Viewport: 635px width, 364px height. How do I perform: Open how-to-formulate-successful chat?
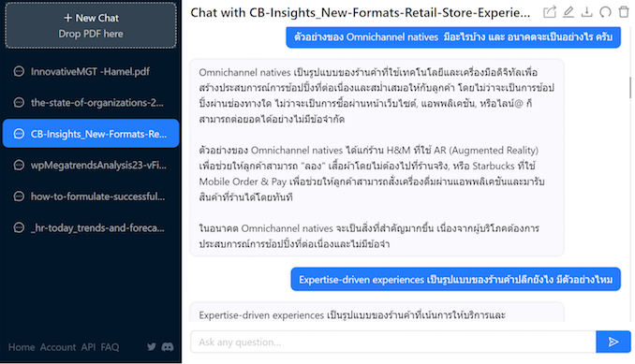[x=91, y=197]
